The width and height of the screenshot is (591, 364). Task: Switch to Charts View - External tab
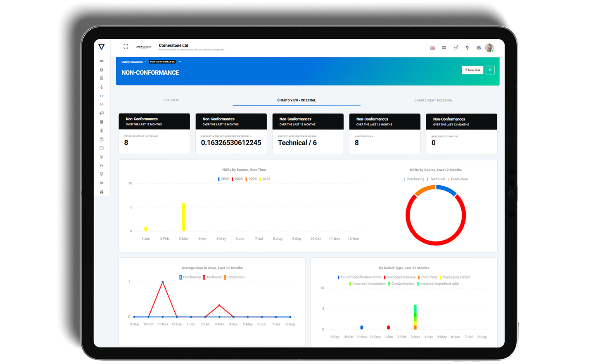[x=433, y=100]
